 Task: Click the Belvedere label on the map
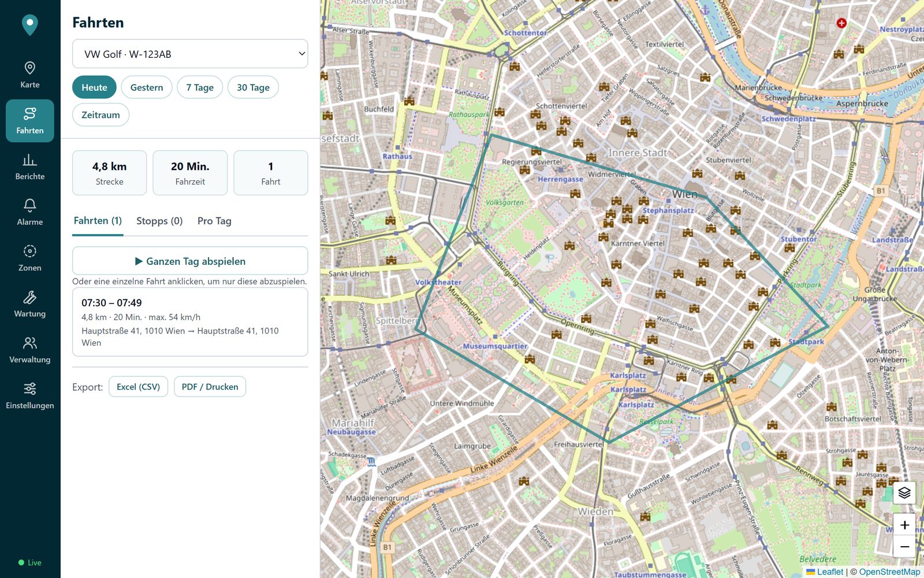click(x=818, y=559)
